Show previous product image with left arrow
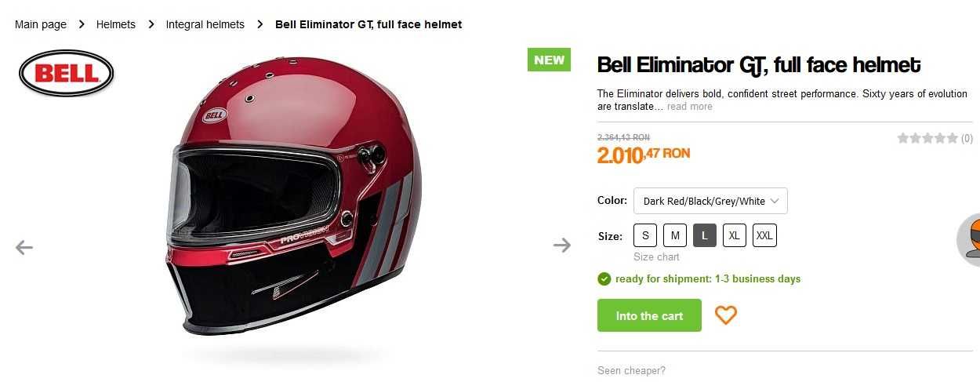The width and height of the screenshot is (980, 382). pyautogui.click(x=24, y=248)
